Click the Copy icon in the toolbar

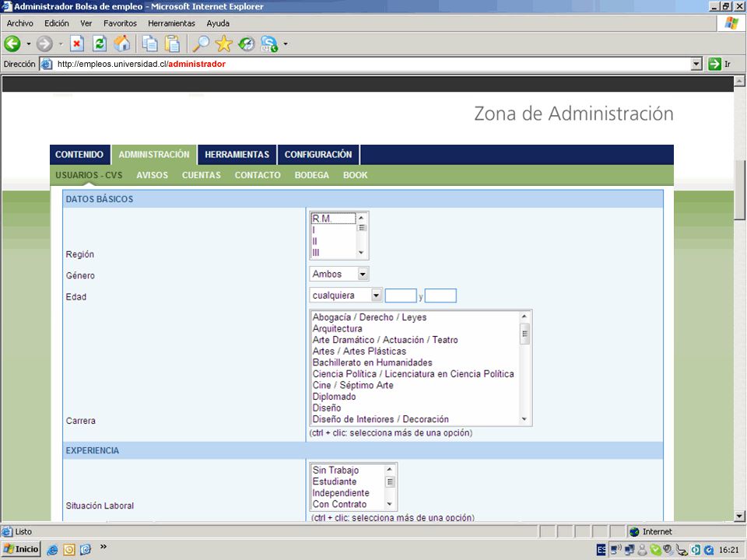(150, 44)
